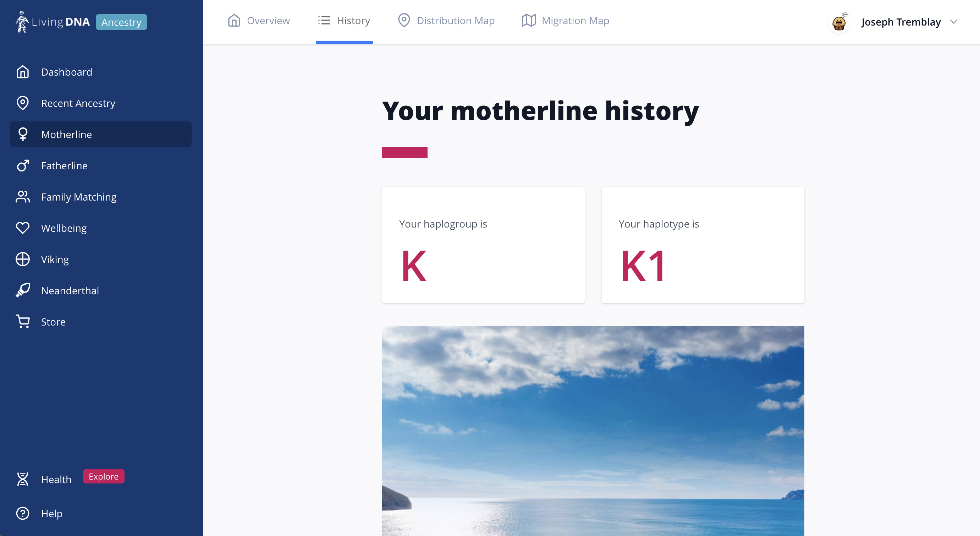Viewport: 980px width, 536px height.
Task: Open the Motherline section icon
Action: click(x=22, y=134)
